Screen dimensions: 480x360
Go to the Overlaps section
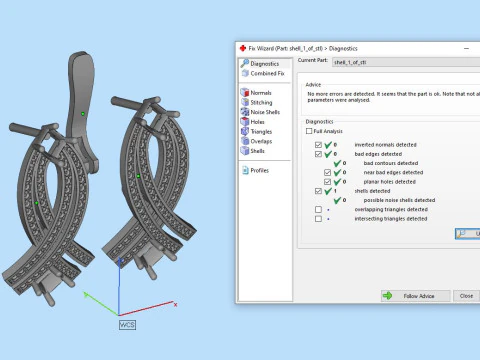coord(261,141)
